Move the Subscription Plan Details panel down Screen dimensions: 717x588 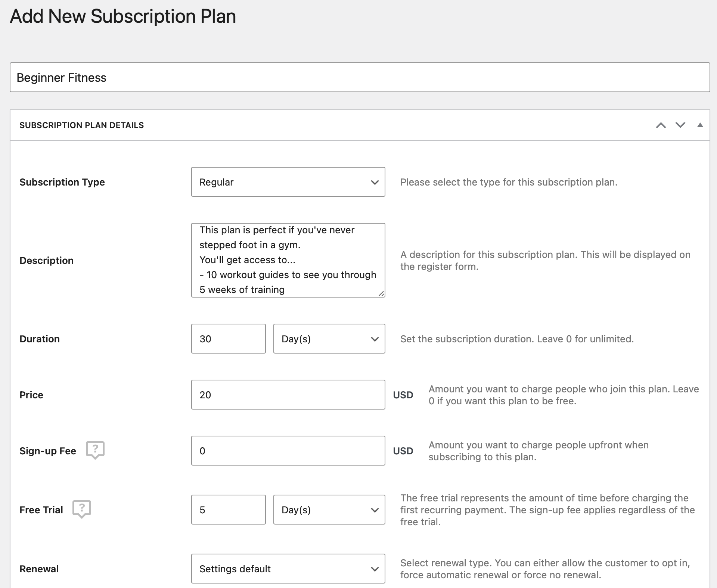pyautogui.click(x=680, y=125)
